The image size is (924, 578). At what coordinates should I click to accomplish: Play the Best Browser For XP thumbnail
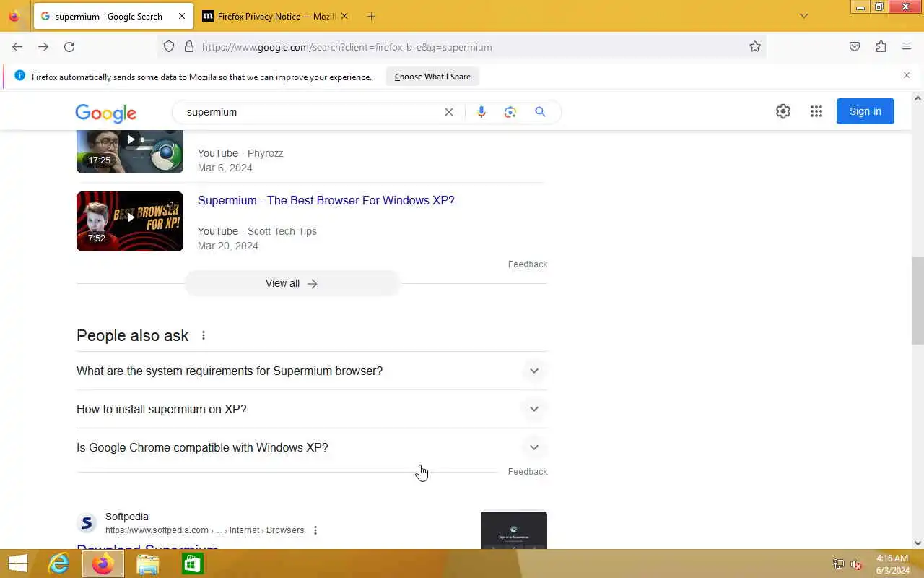(130, 221)
